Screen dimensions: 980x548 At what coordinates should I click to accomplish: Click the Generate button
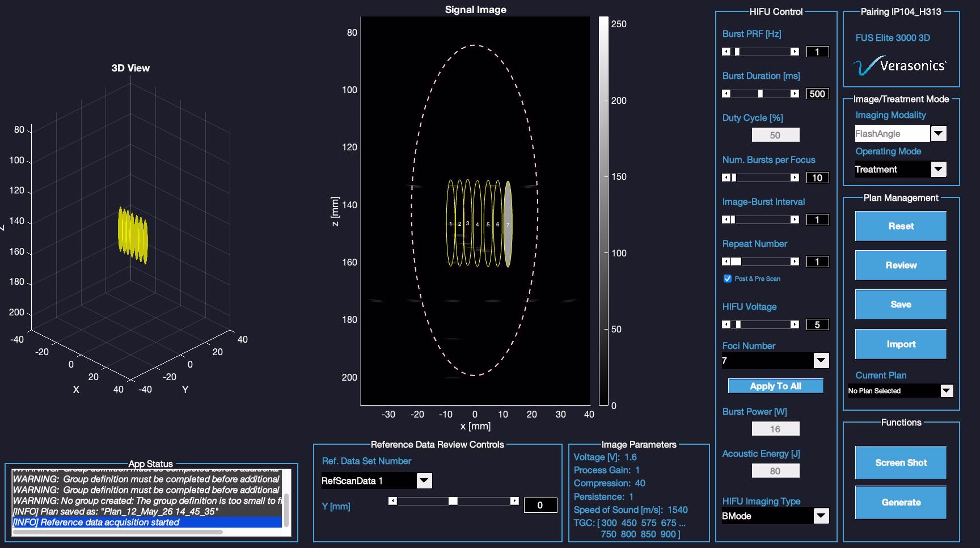click(901, 503)
